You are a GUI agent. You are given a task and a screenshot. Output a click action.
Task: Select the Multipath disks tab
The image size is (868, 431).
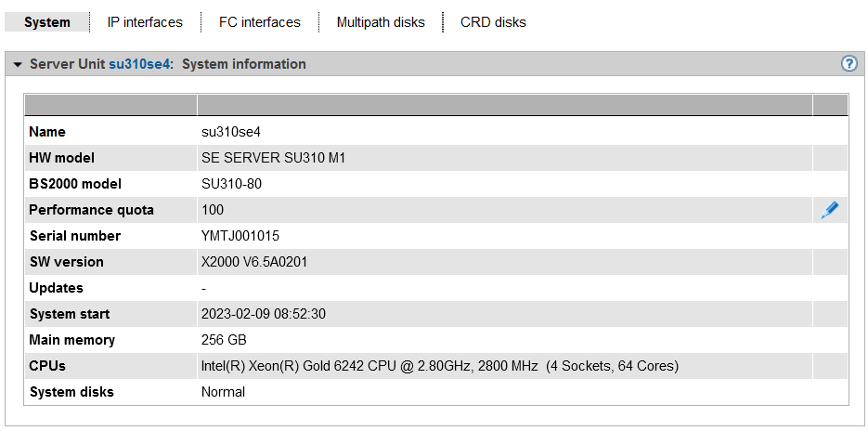point(381,22)
